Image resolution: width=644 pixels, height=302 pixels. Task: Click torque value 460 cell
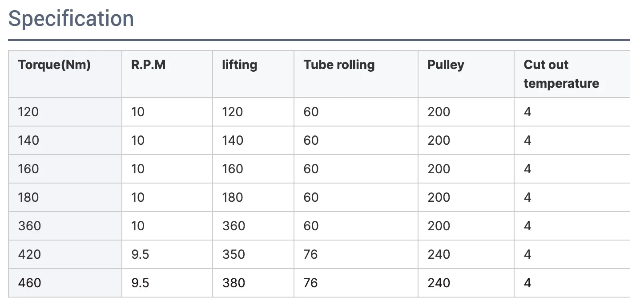pos(29,283)
